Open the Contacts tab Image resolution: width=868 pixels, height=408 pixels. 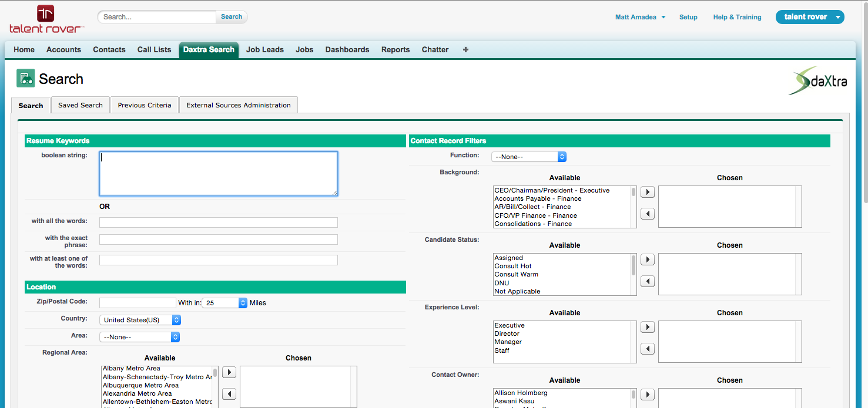click(x=109, y=50)
